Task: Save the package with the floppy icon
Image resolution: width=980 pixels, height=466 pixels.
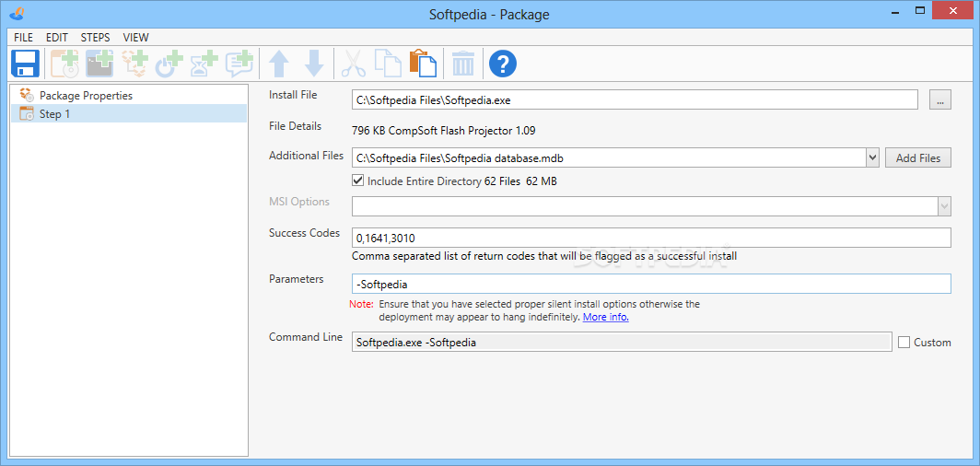Action: (25, 64)
